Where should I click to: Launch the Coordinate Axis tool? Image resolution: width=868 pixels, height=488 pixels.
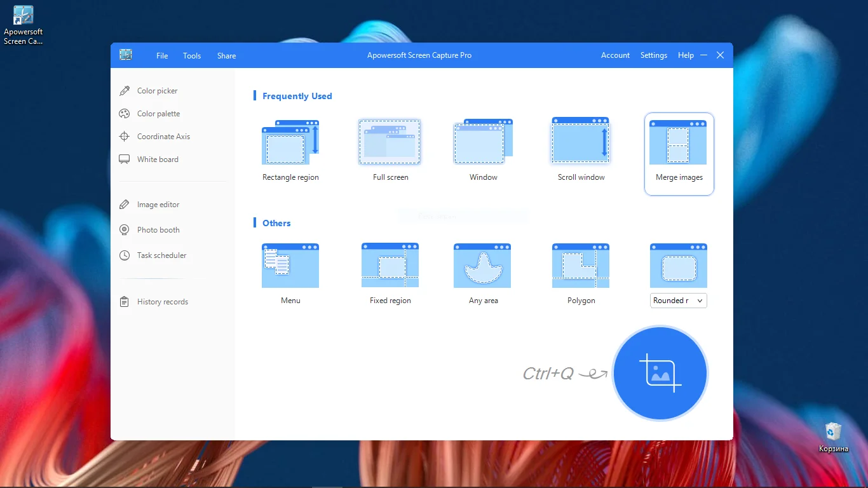coord(155,137)
